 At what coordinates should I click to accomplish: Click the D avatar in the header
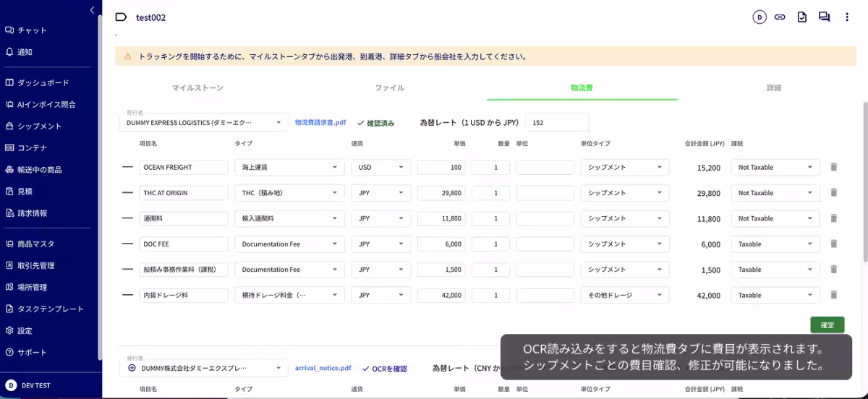(x=759, y=17)
